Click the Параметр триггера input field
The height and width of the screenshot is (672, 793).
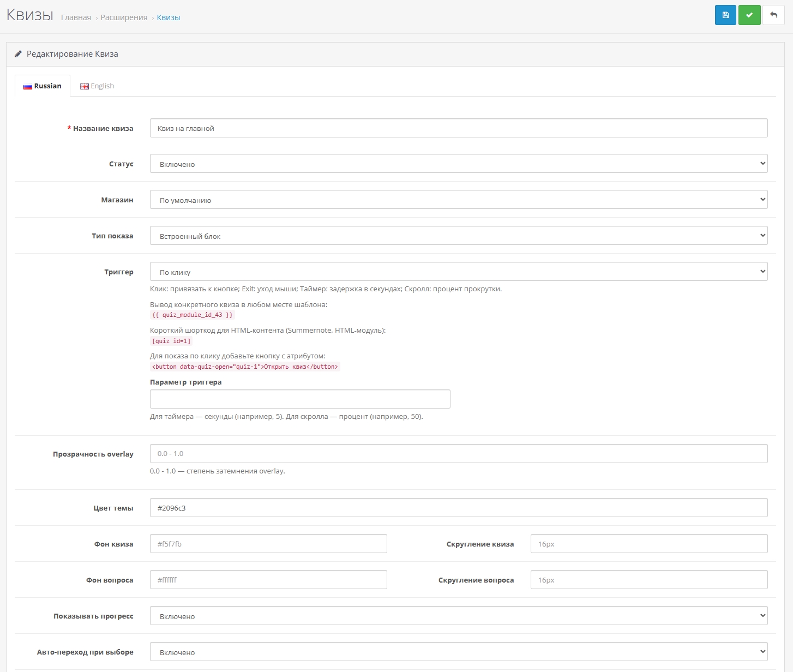tap(300, 399)
